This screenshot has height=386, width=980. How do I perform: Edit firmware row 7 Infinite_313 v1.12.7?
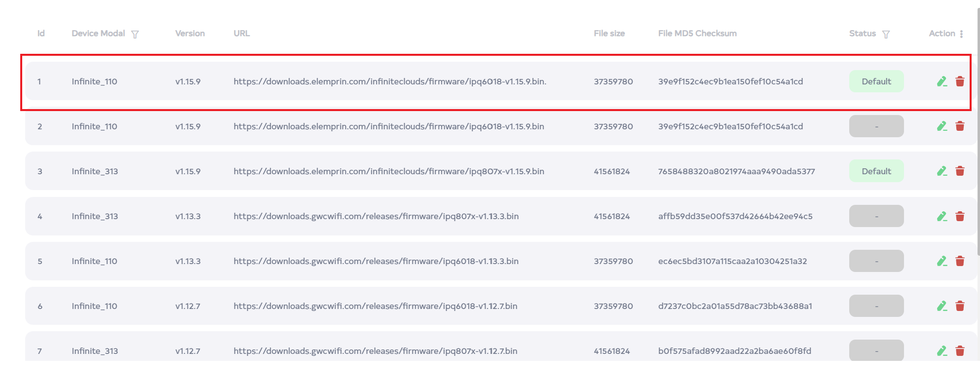tap(942, 351)
